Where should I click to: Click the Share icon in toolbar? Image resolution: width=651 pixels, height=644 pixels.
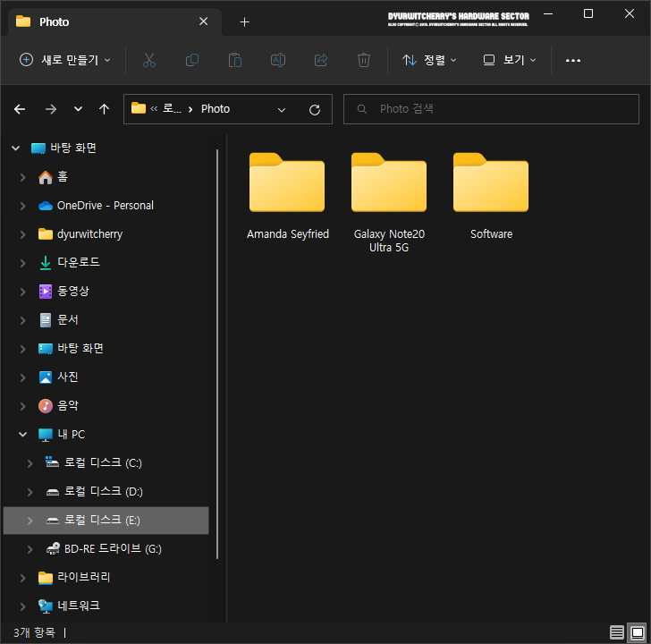point(321,60)
